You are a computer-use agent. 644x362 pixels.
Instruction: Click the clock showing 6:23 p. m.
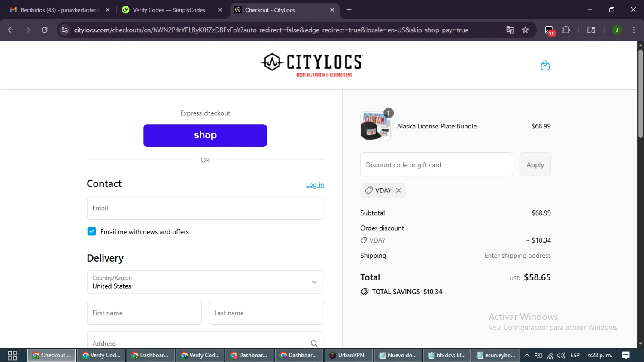(600, 355)
